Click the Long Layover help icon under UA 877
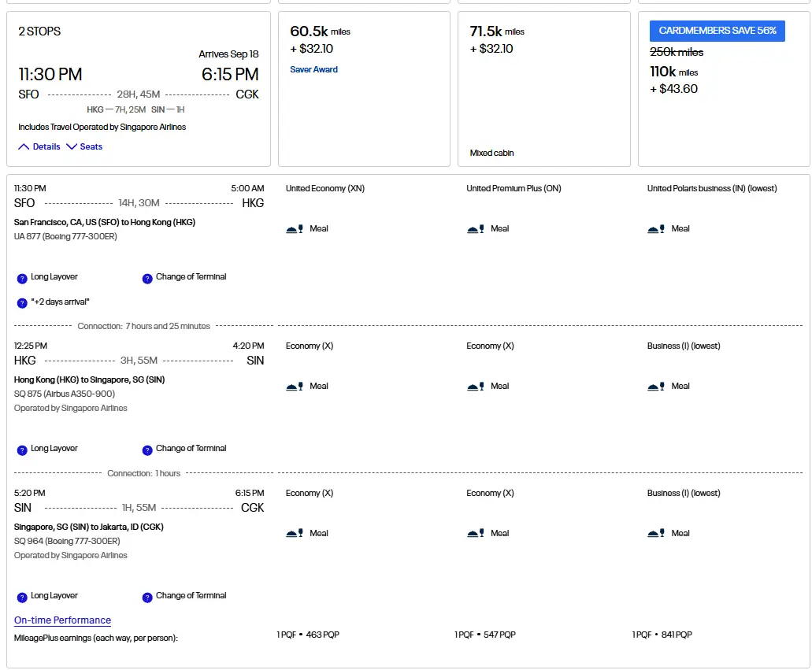This screenshot has width=812, height=670. (22, 279)
